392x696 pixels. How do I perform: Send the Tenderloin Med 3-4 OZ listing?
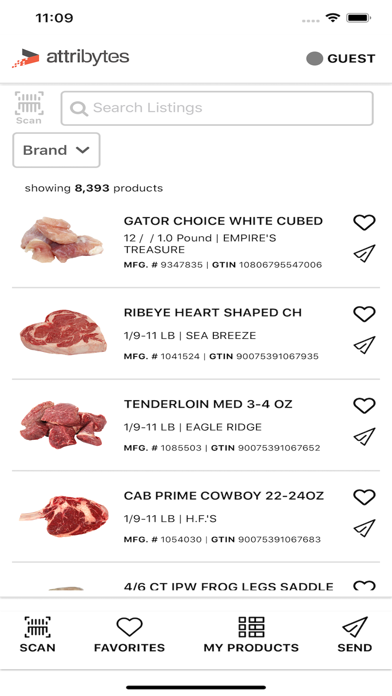point(364,436)
